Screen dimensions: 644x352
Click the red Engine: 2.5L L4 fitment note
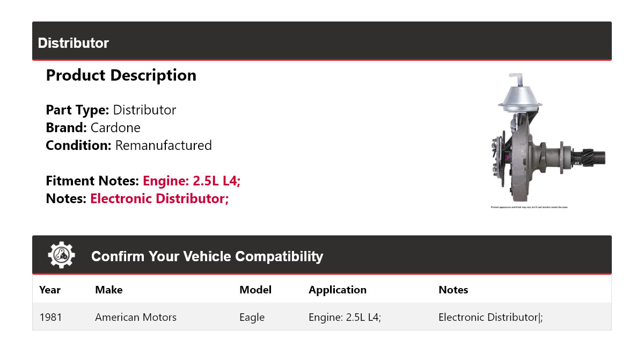[x=192, y=181]
